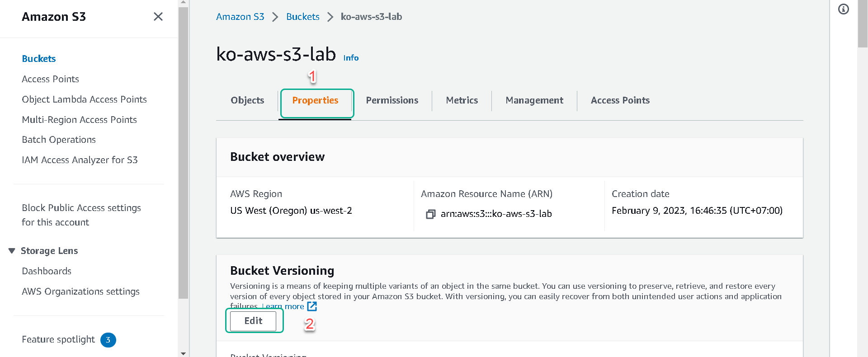This screenshot has width=868, height=357.
Task: Open the Access Points tab
Action: point(620,100)
